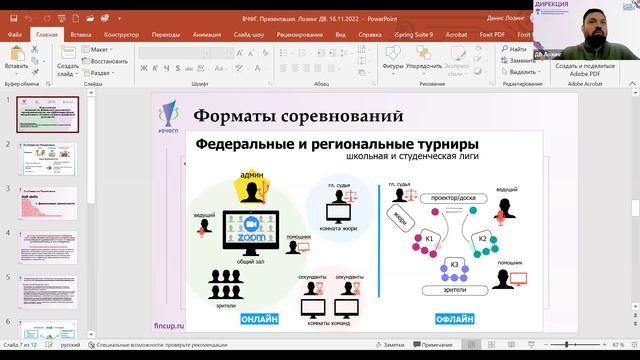This screenshot has width=640, height=360.
Task: Click the русский language indicator in status bar
Action: [x=71, y=345]
